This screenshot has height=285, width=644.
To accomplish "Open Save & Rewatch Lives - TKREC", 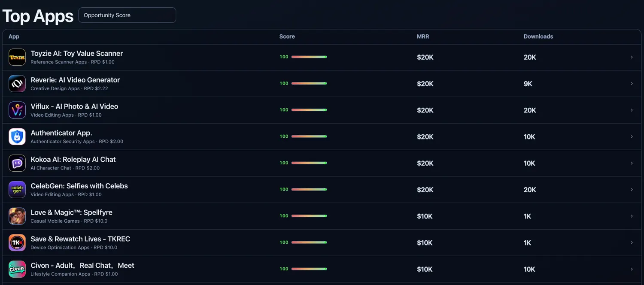I will pyautogui.click(x=80, y=239).
